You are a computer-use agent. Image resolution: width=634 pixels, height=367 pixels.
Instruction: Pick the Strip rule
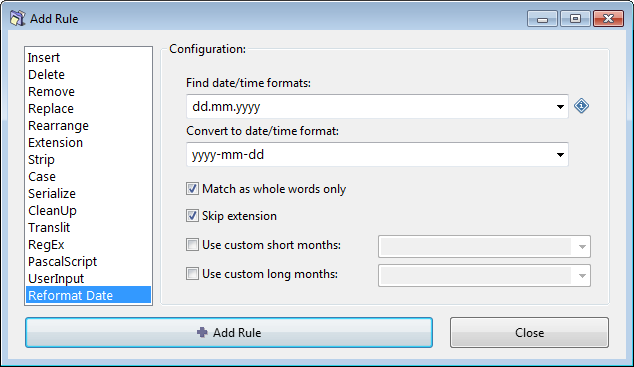89,159
